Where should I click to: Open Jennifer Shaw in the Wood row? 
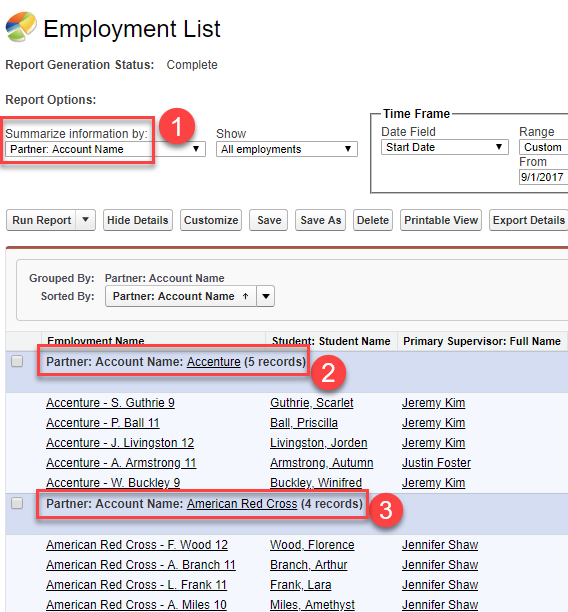pyautogui.click(x=440, y=545)
